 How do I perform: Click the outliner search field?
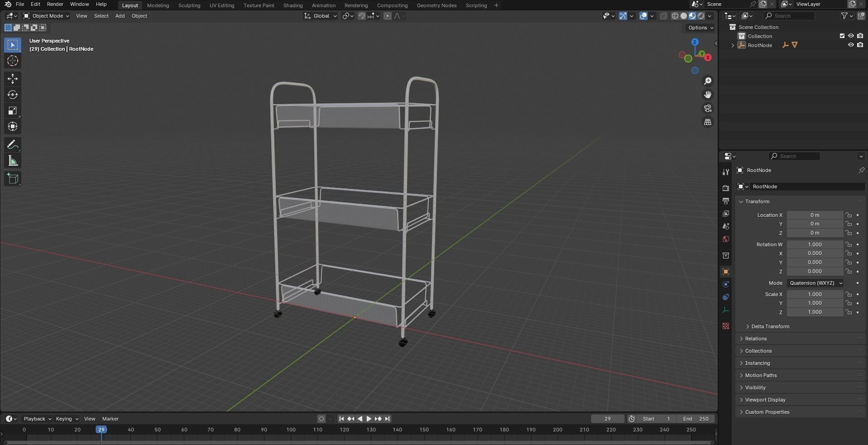(789, 16)
